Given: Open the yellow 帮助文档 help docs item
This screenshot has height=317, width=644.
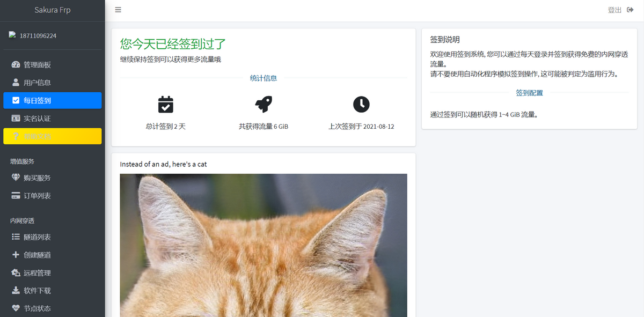Looking at the screenshot, I should (37, 136).
